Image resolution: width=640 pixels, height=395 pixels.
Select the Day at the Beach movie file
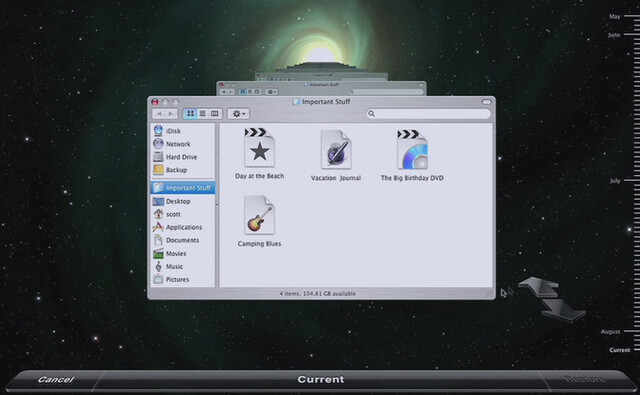260,153
